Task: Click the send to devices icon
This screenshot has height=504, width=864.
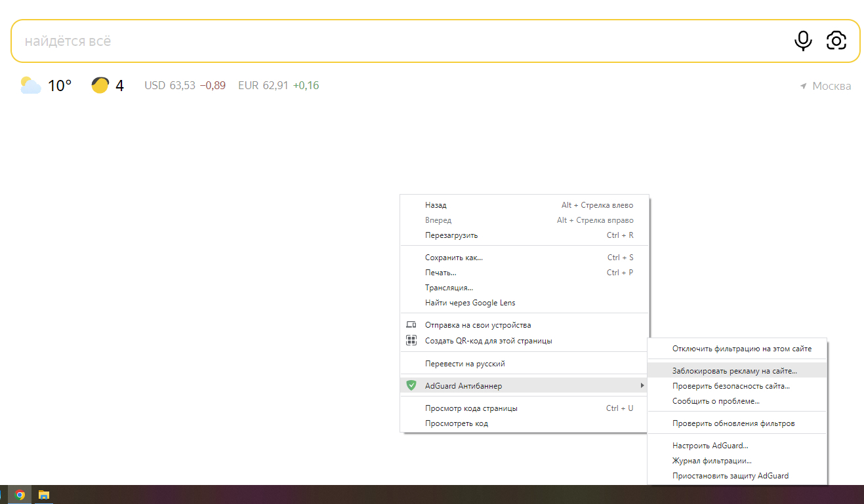Action: (x=411, y=324)
